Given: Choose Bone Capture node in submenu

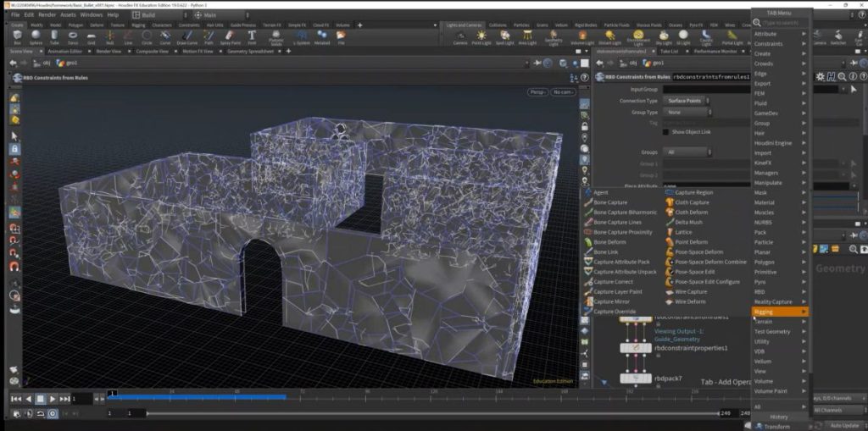Looking at the screenshot, I should 609,202.
